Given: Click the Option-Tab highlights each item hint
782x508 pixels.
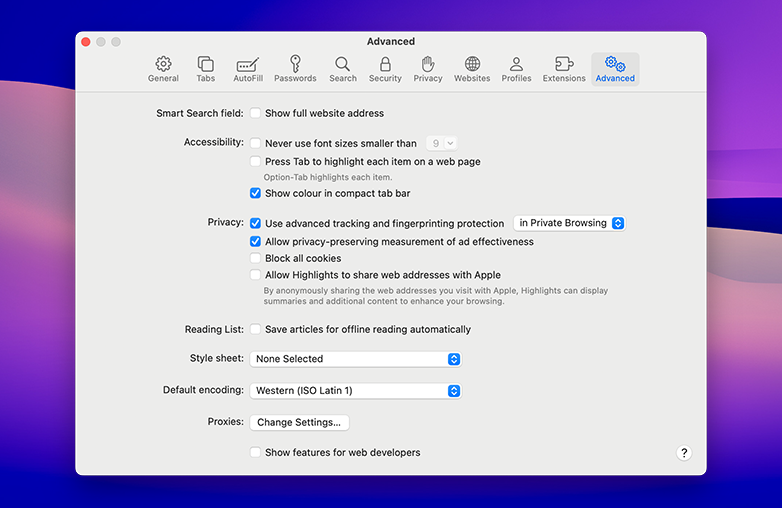Looking at the screenshot, I should (328, 177).
